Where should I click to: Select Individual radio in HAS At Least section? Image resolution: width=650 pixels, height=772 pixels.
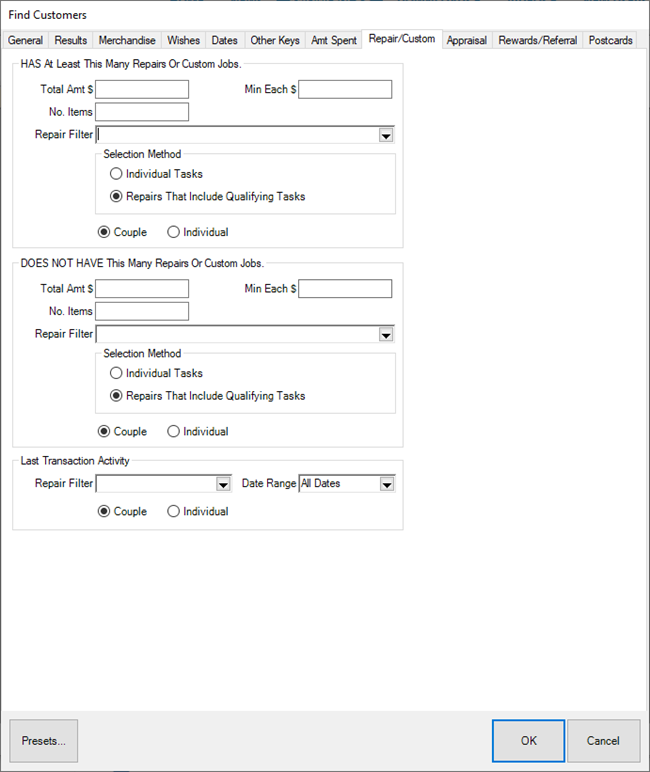pyautogui.click(x=174, y=232)
